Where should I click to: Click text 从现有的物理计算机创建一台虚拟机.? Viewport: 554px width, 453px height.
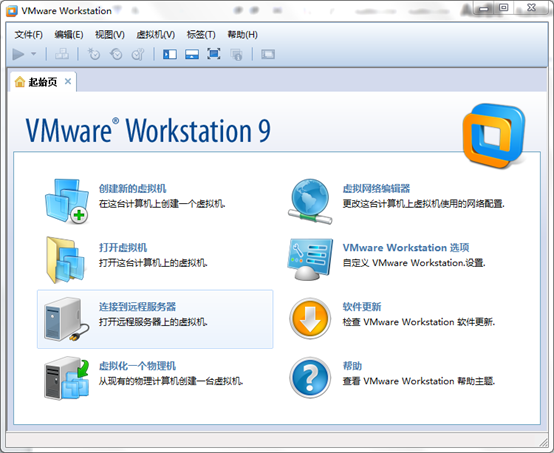click(x=171, y=381)
